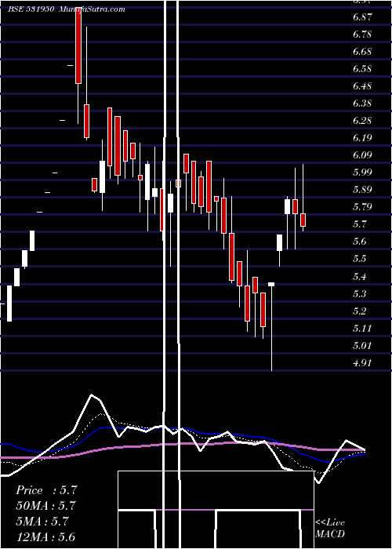This screenshot has width=392, height=549.
Task: Click the 4.91 price axis label
Action: 362,362
